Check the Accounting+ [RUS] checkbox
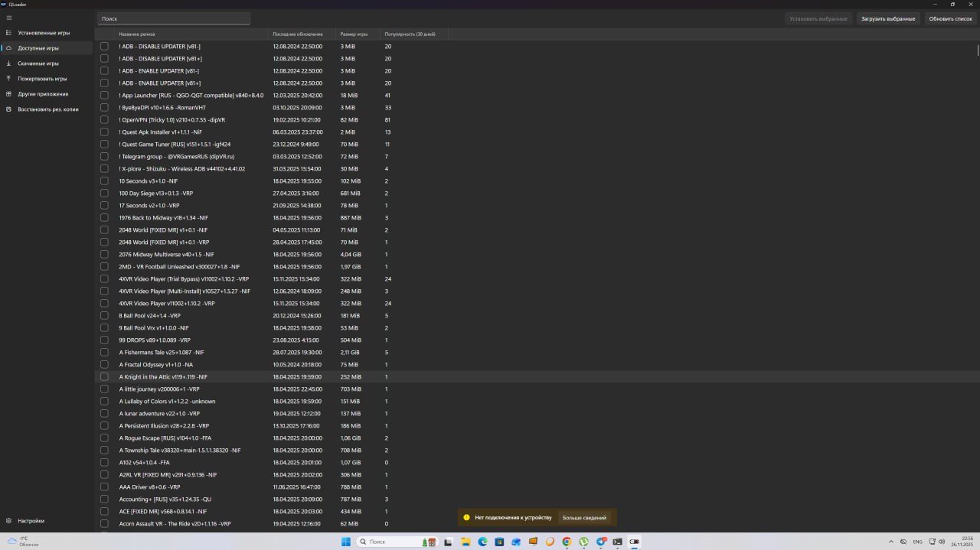This screenshot has width=980, height=550. pos(105,500)
